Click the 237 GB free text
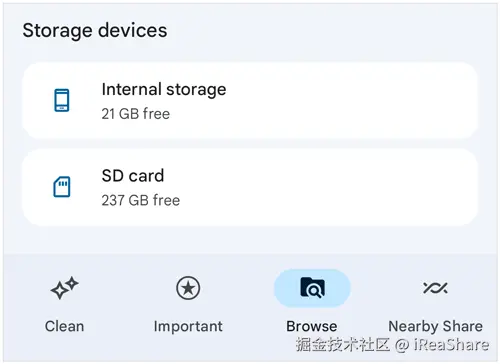Screen dimensions: 500x364 point(141,200)
